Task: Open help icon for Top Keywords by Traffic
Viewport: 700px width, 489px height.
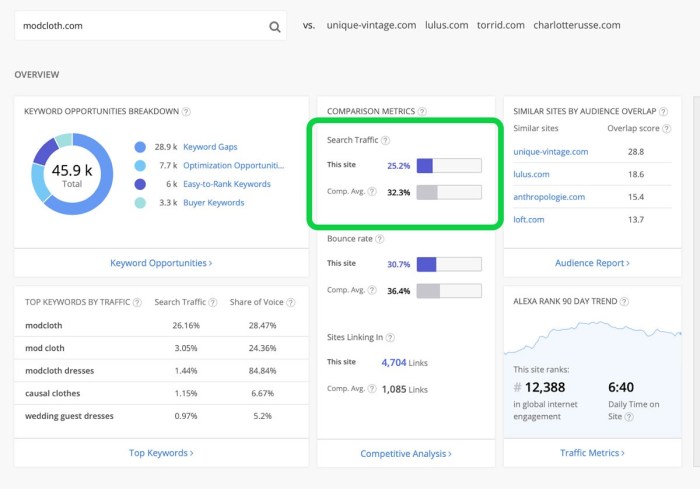Action: point(137,302)
